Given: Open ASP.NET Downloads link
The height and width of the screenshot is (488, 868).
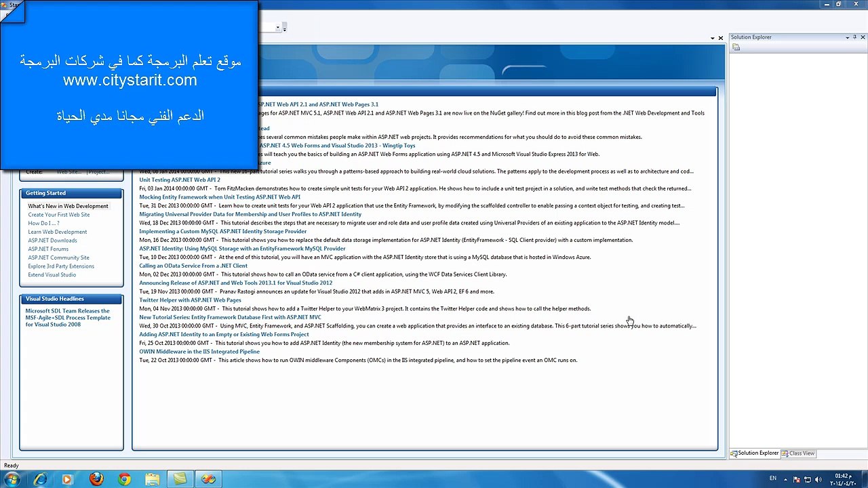Looking at the screenshot, I should pyautogui.click(x=52, y=241).
